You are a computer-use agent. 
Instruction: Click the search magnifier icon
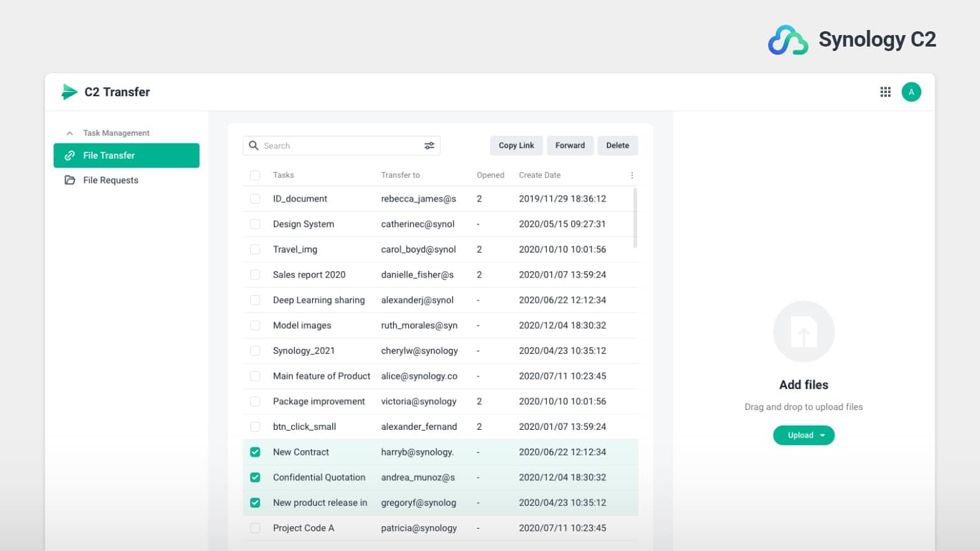click(253, 145)
